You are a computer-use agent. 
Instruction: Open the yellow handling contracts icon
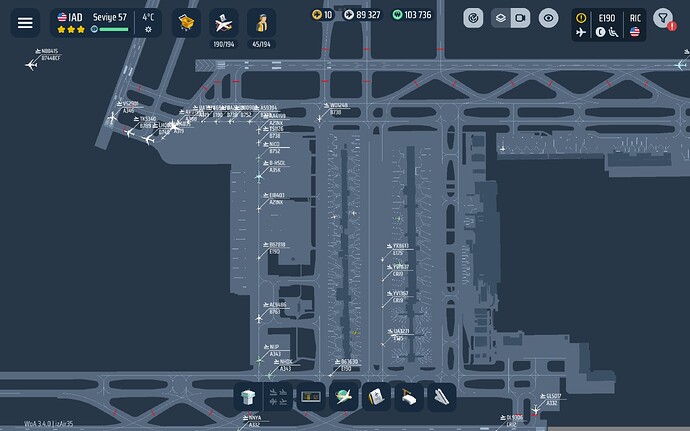pos(185,21)
